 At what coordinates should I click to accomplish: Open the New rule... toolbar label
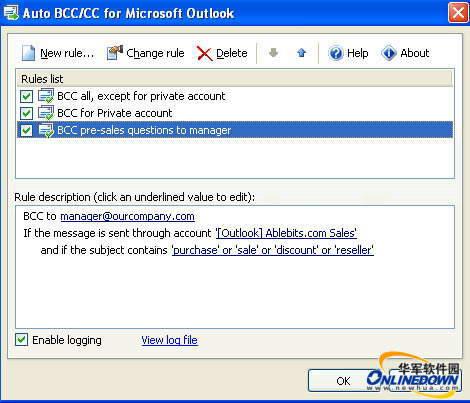(x=67, y=53)
